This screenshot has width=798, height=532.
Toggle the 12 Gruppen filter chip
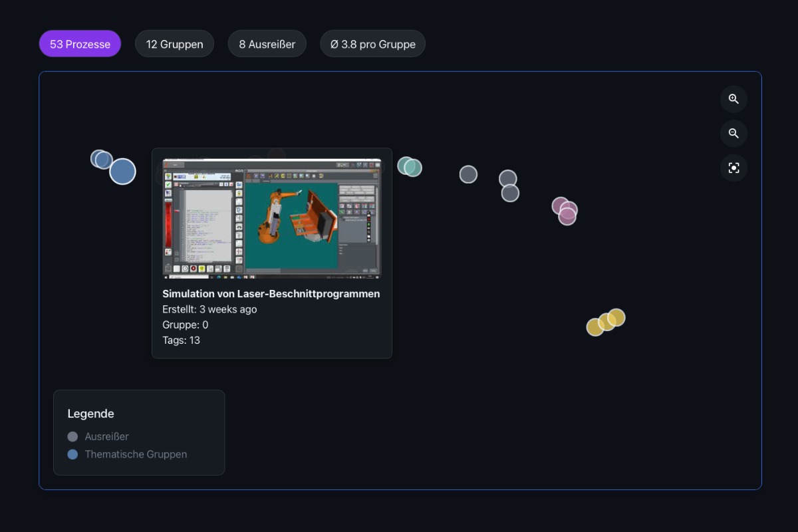point(174,43)
